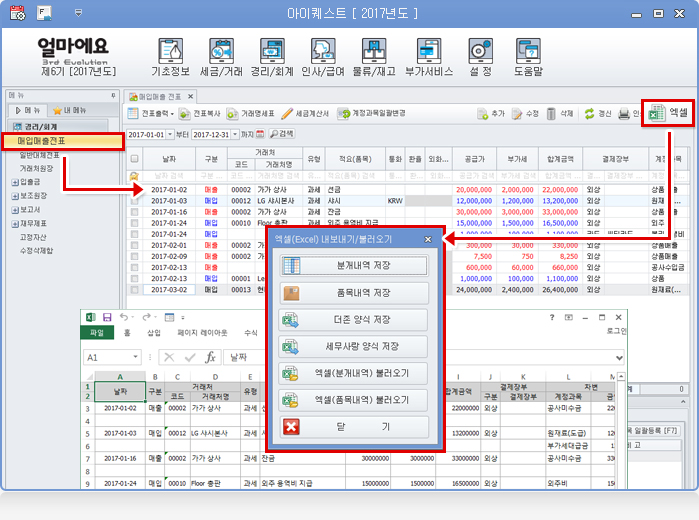699x520 pixels.
Task: Expand the 입출금 tree node
Action: pos(15,182)
